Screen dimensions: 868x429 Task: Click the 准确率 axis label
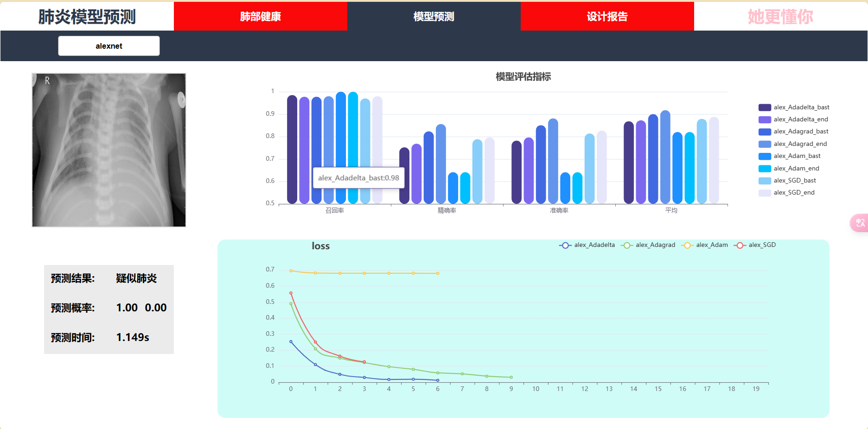(x=559, y=210)
